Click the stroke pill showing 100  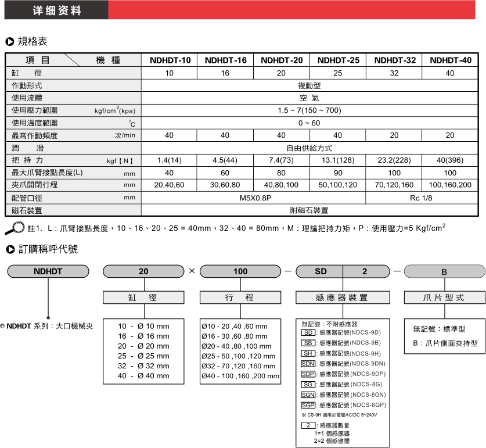coord(240,271)
